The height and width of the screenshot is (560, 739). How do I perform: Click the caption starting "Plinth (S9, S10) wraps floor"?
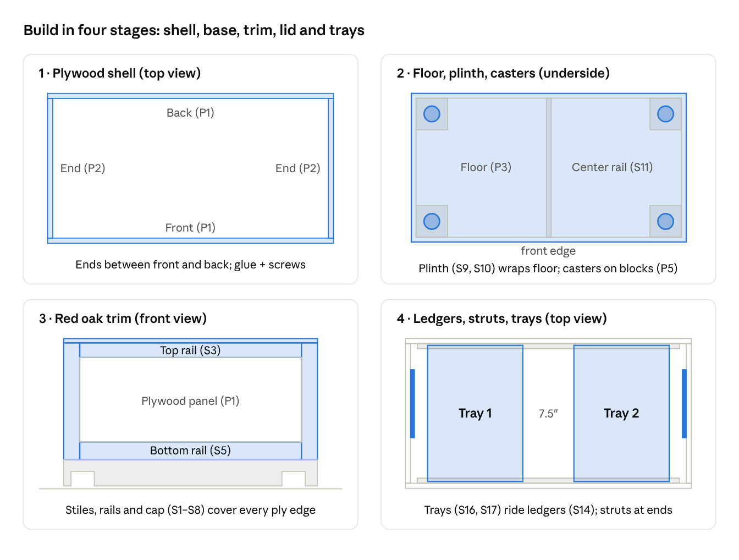548,268
